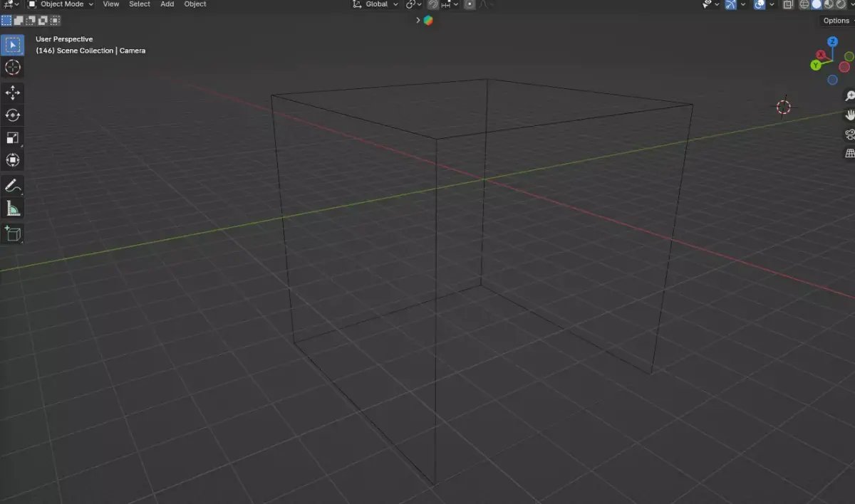Image resolution: width=855 pixels, height=504 pixels.
Task: Open the editor type dropdown
Action: [x=11, y=4]
